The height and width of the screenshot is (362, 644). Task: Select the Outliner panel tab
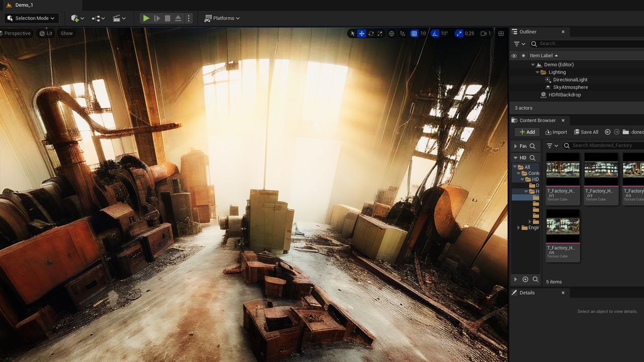(528, 32)
